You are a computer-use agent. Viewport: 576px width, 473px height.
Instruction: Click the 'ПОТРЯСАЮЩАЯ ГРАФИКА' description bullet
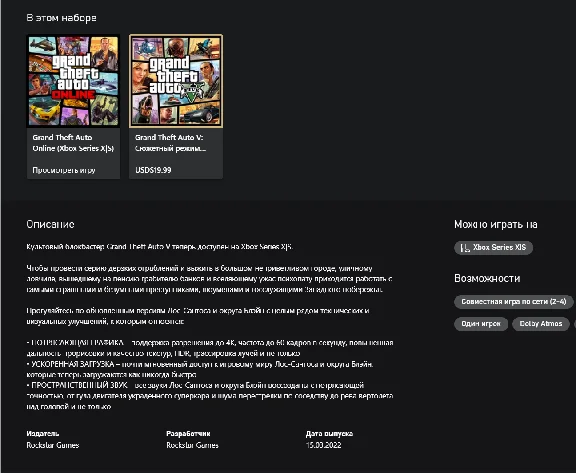[210, 348]
